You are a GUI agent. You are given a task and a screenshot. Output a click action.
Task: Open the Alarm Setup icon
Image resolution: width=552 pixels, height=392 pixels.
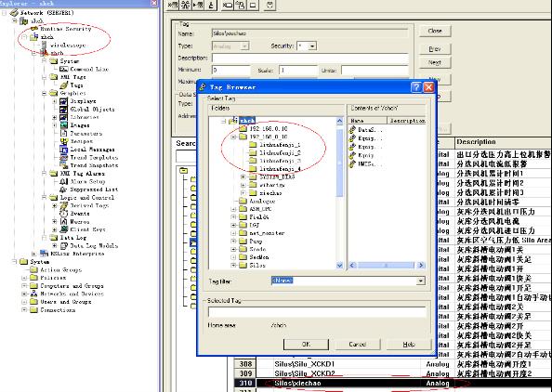click(x=64, y=181)
